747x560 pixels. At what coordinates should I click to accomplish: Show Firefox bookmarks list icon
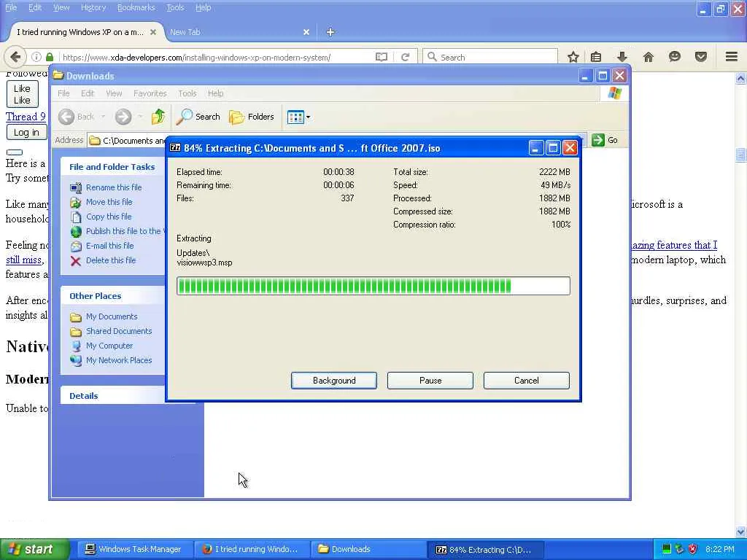pos(596,57)
